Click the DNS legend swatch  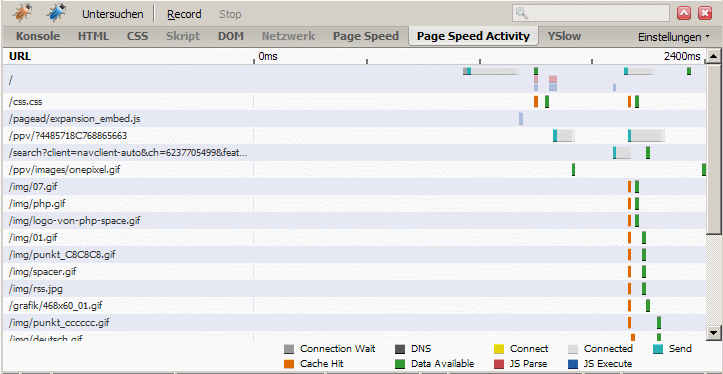click(400, 349)
